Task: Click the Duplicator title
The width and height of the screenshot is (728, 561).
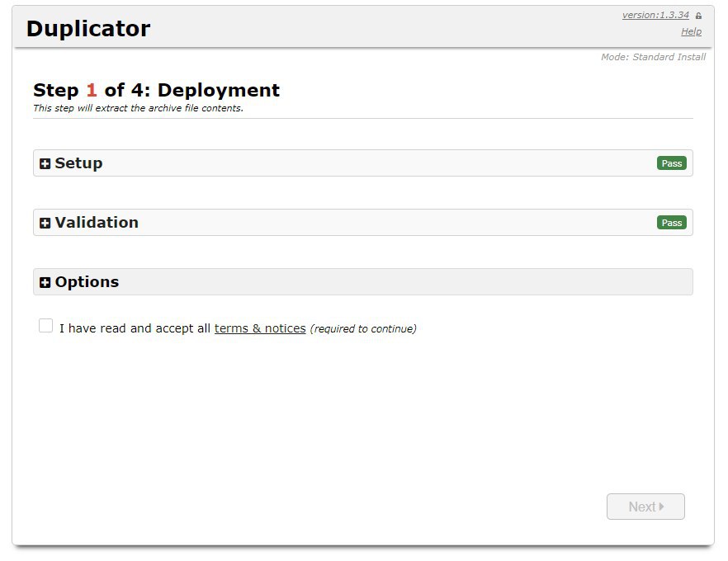Action: point(88,29)
